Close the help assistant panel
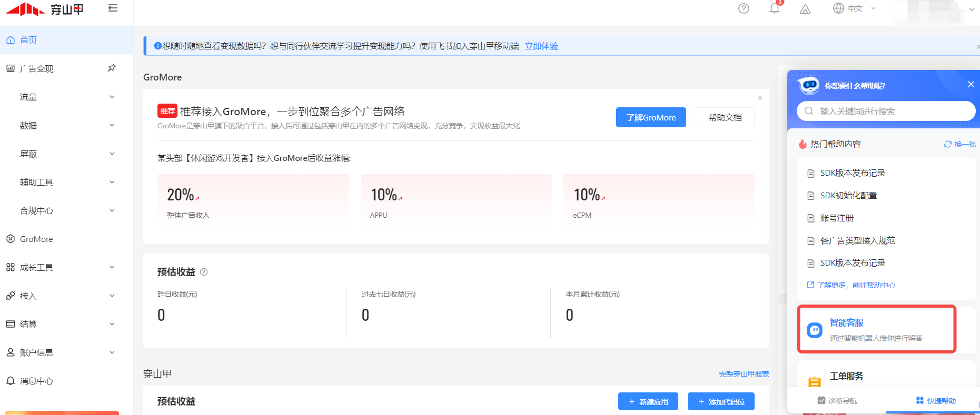Image resolution: width=980 pixels, height=415 pixels. 971,84
